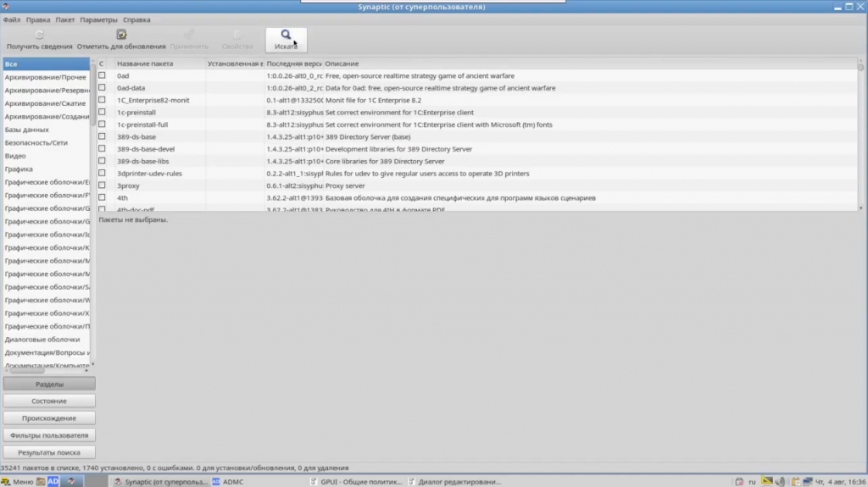
Task: Toggle the checkbox for 1c-preinstall-full
Action: (x=102, y=124)
